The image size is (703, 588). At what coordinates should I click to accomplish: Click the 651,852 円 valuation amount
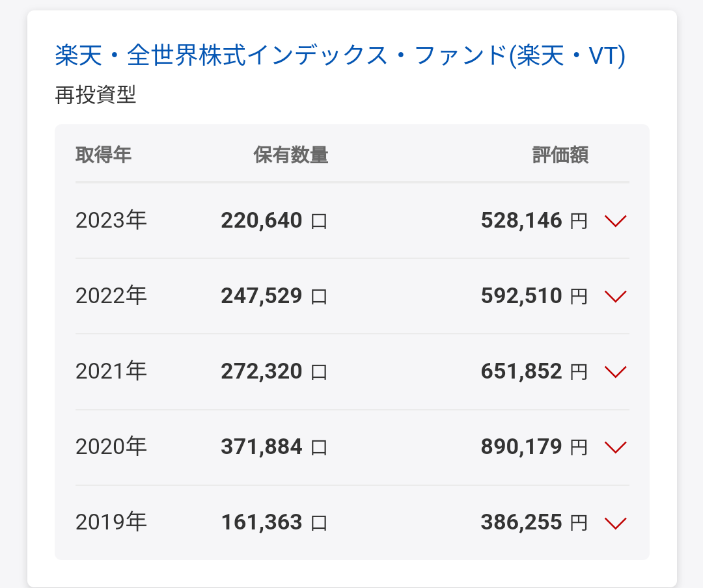coord(534,371)
